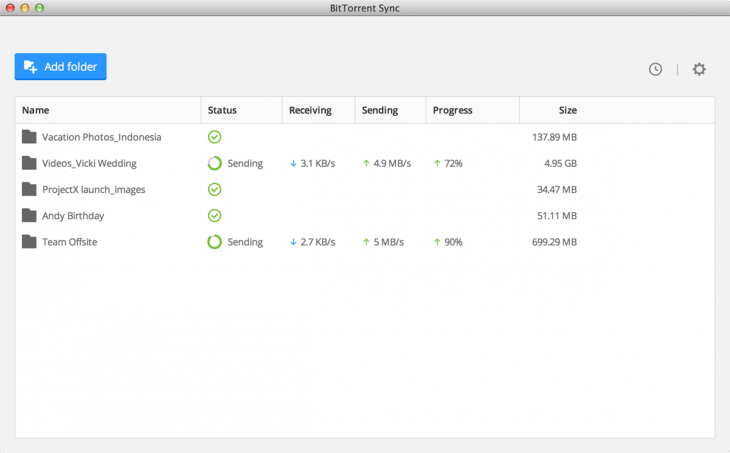Select the Team Offsite folder row
Image resolution: width=730 pixels, height=453 pixels.
point(69,242)
